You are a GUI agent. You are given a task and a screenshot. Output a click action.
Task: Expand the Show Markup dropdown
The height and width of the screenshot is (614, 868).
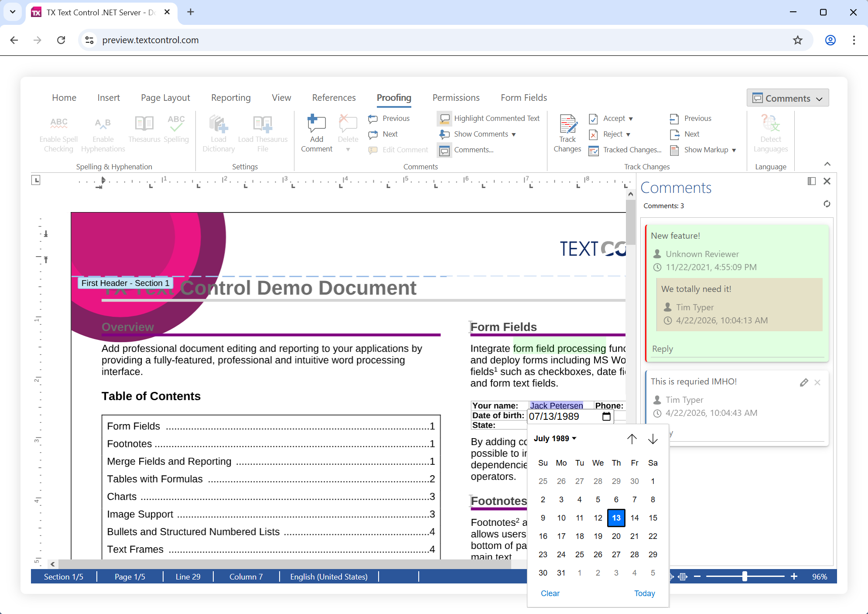click(x=734, y=150)
